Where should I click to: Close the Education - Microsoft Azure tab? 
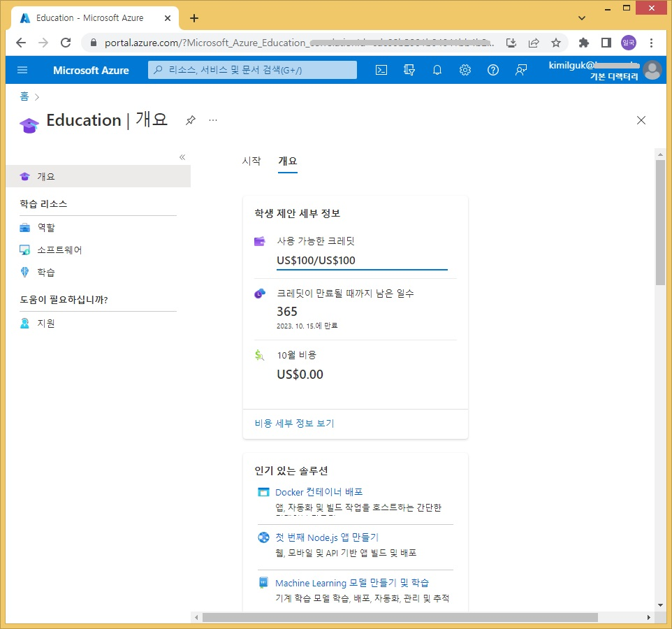coord(168,18)
